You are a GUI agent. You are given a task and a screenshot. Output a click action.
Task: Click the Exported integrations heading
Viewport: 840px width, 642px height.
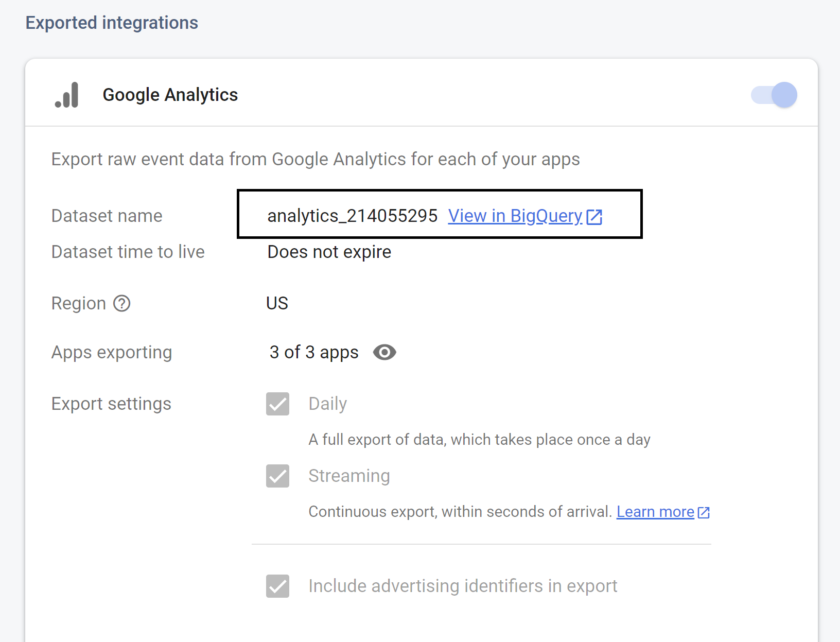coord(112,23)
